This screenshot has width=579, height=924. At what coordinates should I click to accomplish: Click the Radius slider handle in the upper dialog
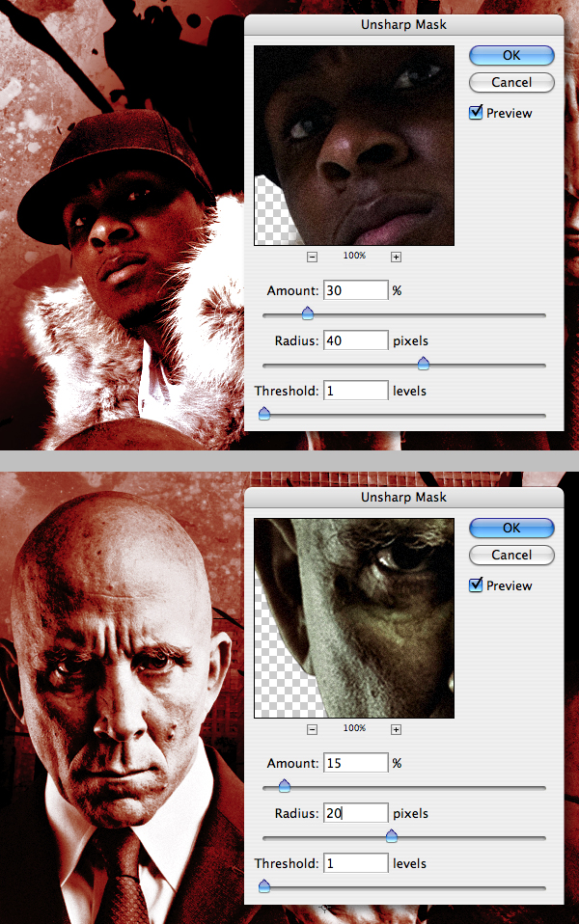click(x=424, y=364)
